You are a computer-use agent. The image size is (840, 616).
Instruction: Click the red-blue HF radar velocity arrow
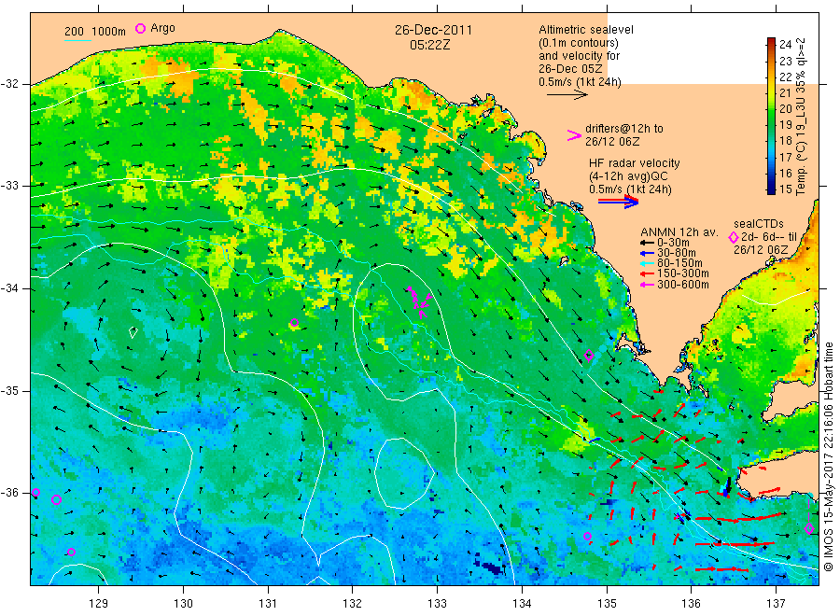[x=618, y=202]
